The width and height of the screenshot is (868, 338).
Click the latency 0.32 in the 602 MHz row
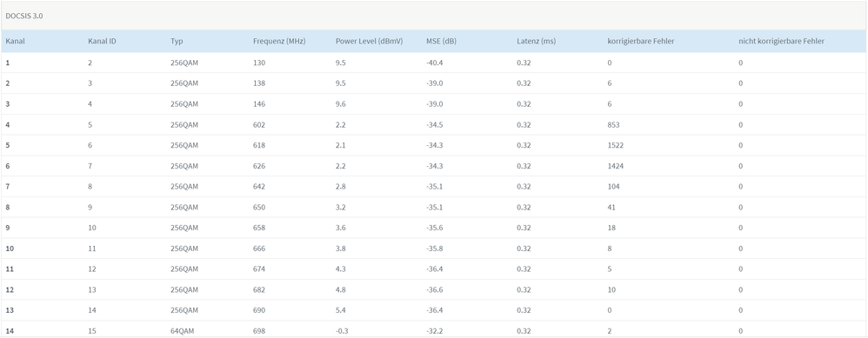tap(524, 125)
